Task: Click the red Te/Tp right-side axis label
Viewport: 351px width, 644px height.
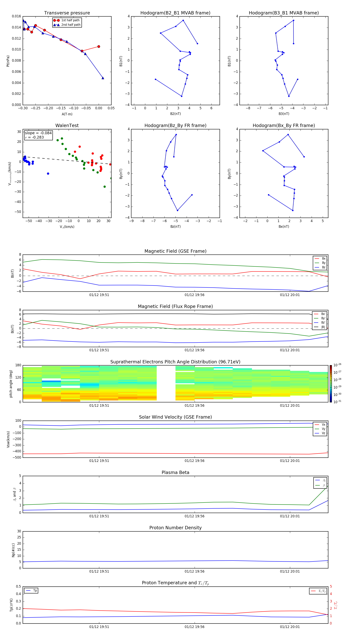Action: 336,605
